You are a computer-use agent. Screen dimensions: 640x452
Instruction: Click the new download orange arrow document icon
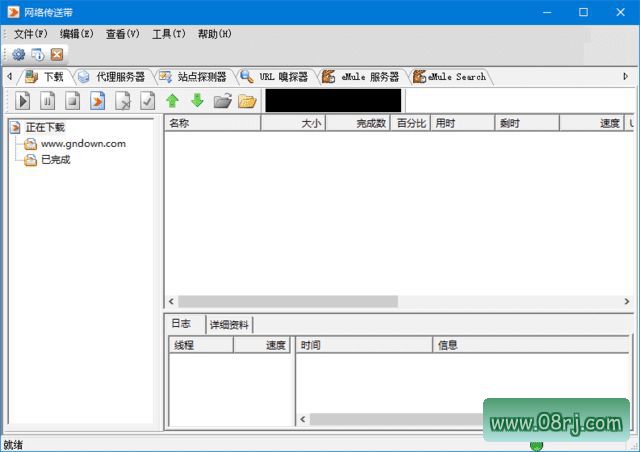pyautogui.click(x=98, y=101)
